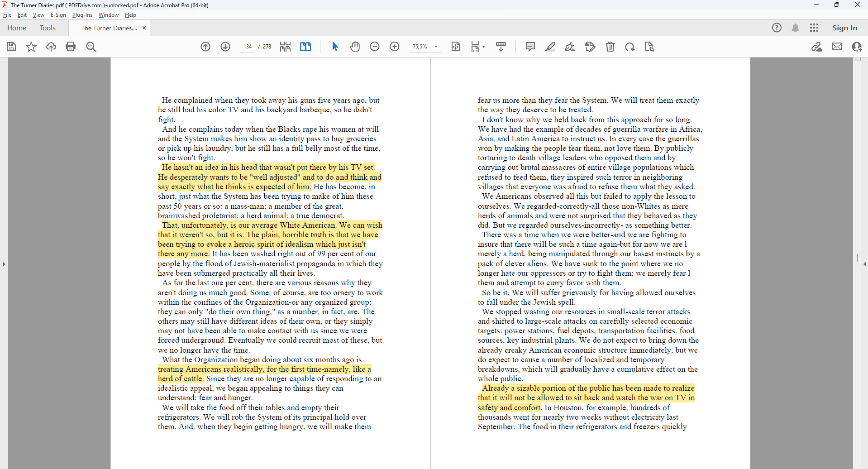Click the page number input field
This screenshot has height=469, width=868.
(x=247, y=47)
